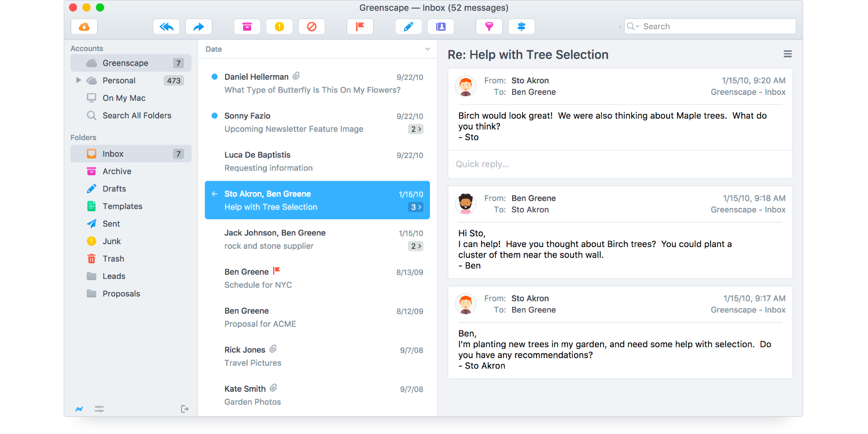Expand the Personal account disclosure triangle
The image size is (868, 434).
coord(79,80)
